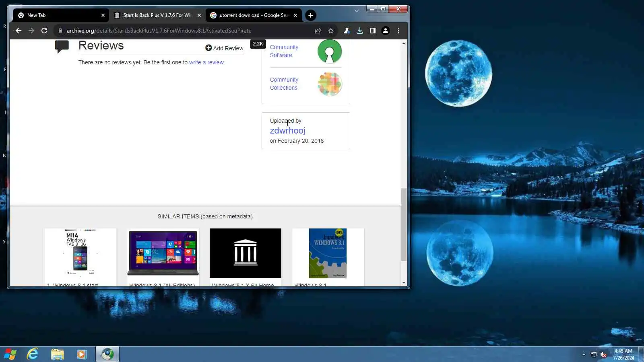Click the 'Reviews' heading text
644x362 pixels.
101,45
